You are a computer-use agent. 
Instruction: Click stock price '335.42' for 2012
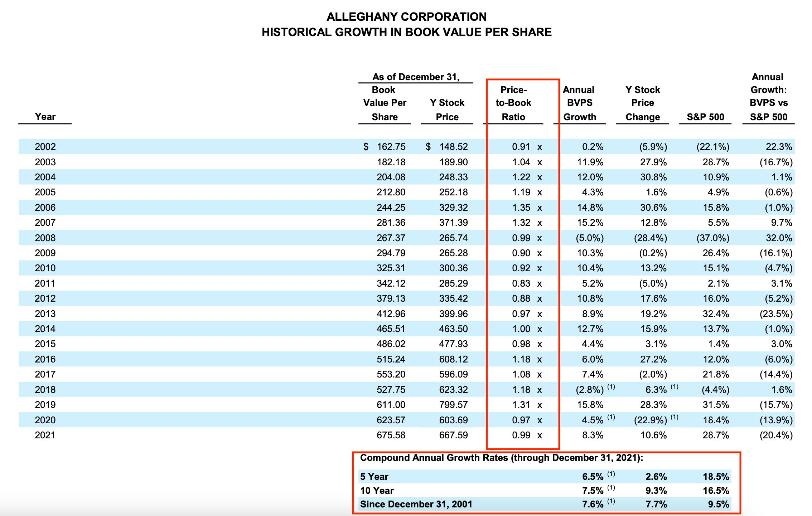(454, 298)
